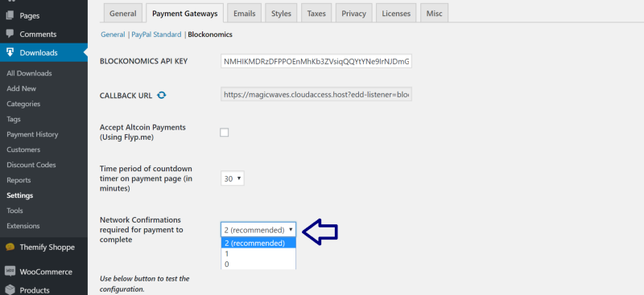Click the Products box icon
This screenshot has height=295, width=644.
(x=10, y=289)
